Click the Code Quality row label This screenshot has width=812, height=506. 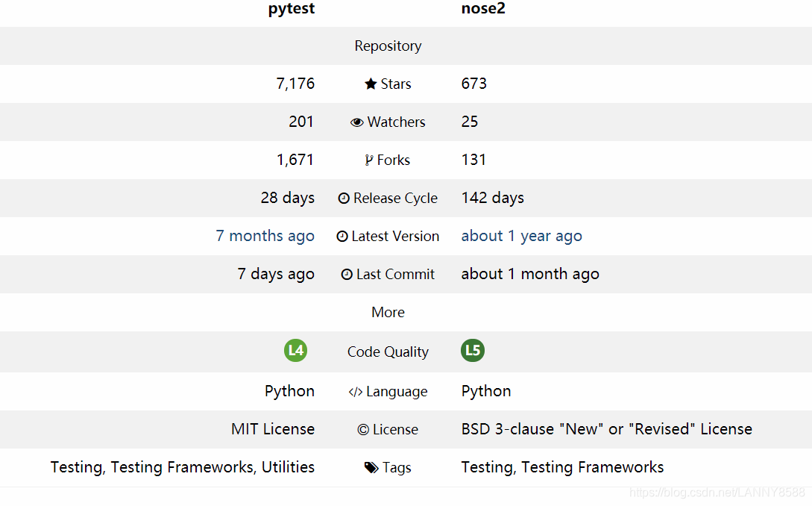tap(388, 352)
